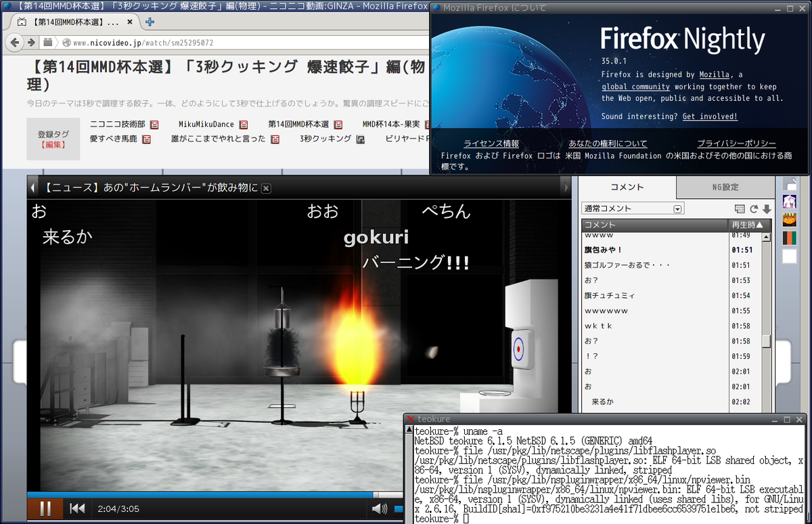The height and width of the screenshot is (524, 812).
Task: Click dictionary icon beside ニコニコ技術部
Action: pyautogui.click(x=154, y=125)
